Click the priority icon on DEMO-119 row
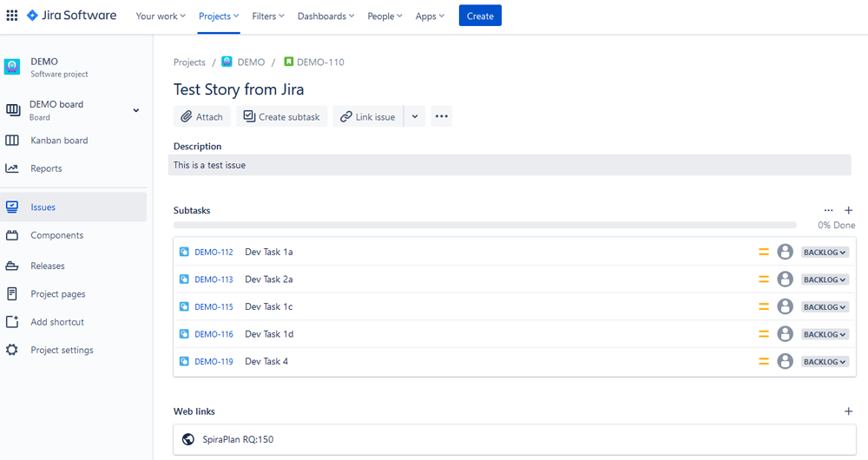 (764, 361)
